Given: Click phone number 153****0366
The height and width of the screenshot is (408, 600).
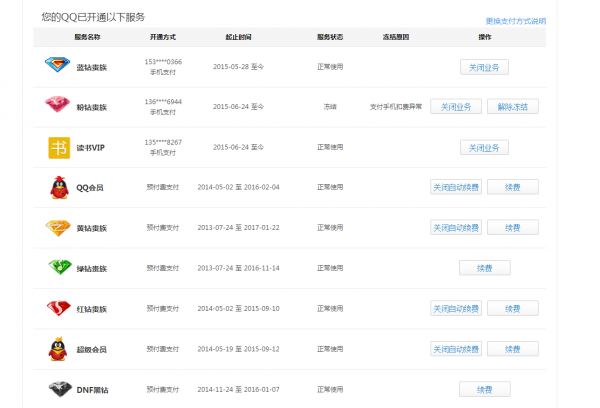Looking at the screenshot, I should pyautogui.click(x=163, y=62).
